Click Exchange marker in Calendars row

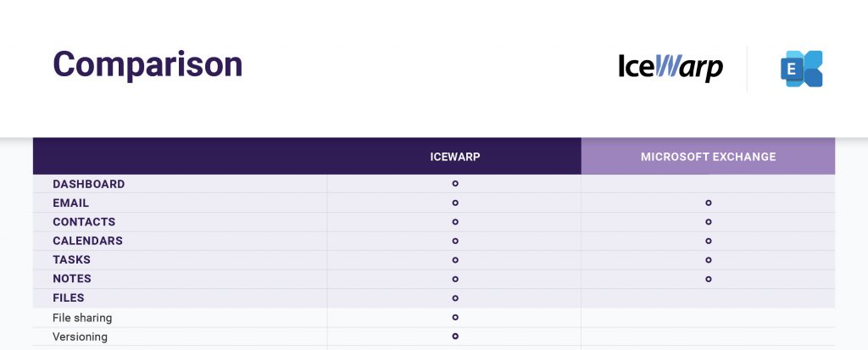708,241
